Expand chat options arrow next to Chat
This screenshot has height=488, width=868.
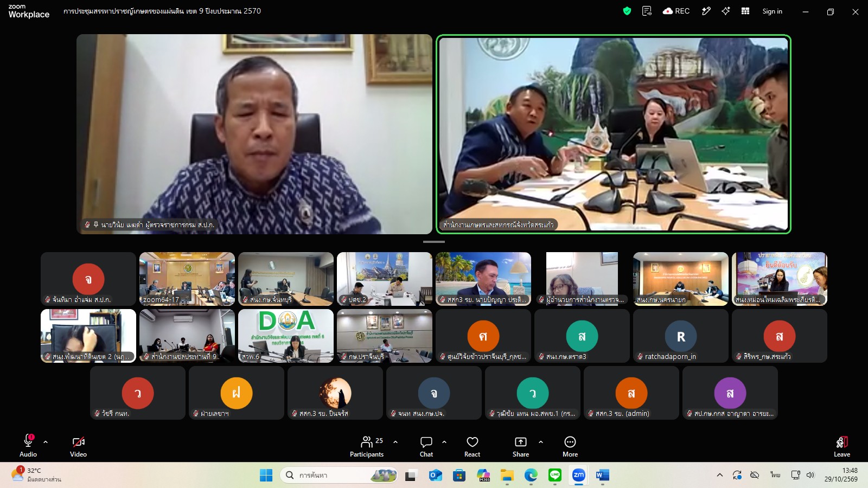click(x=444, y=442)
